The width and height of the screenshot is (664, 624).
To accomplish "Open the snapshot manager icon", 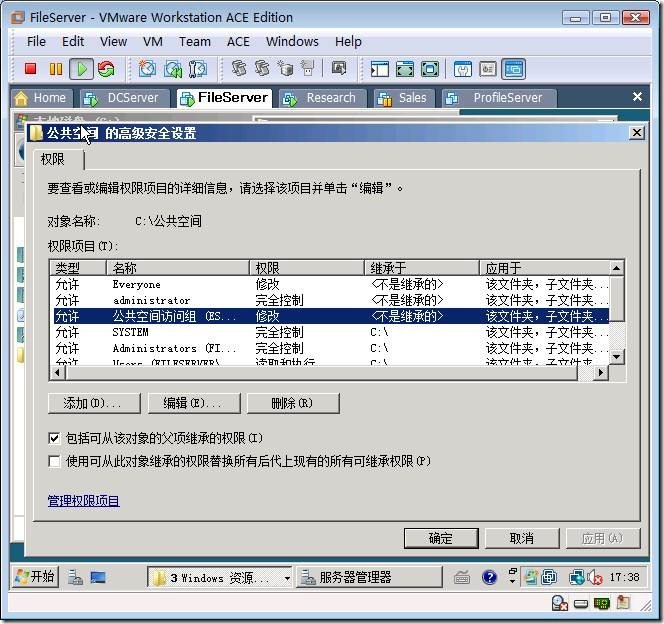I will click(x=197, y=69).
